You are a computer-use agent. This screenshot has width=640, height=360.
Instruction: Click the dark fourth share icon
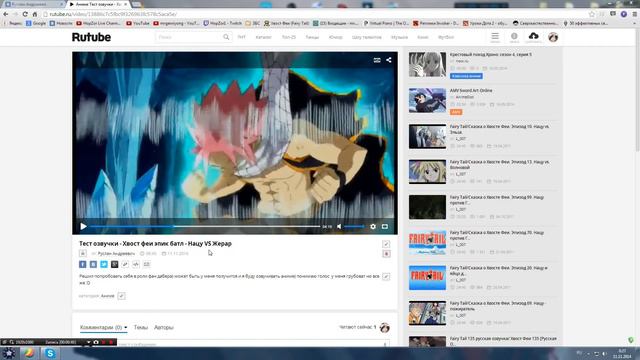pyautogui.click(x=114, y=264)
